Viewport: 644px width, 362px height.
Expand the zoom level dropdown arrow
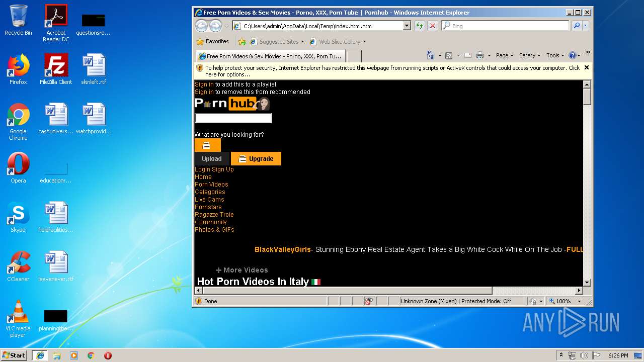579,301
